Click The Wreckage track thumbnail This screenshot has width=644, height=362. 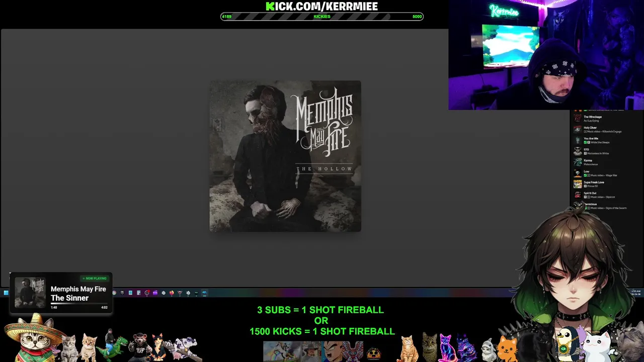click(578, 119)
